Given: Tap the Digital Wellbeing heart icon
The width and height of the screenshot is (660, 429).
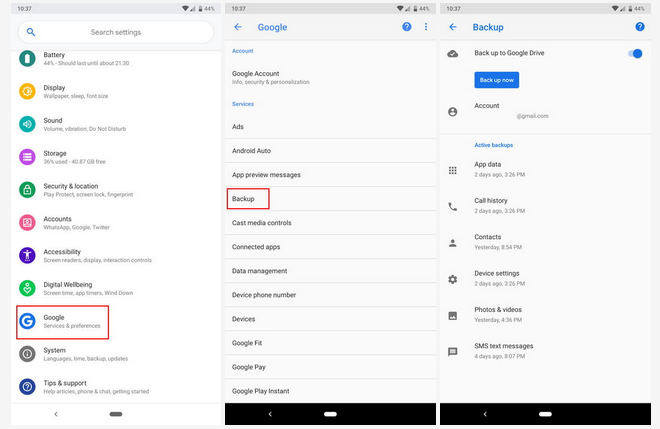Looking at the screenshot, I should [27, 288].
